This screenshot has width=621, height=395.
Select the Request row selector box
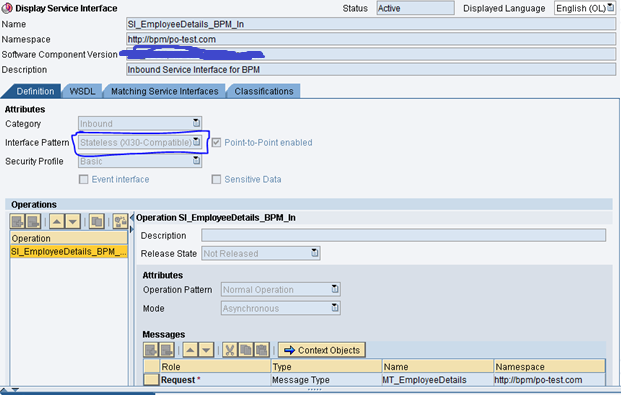151,380
